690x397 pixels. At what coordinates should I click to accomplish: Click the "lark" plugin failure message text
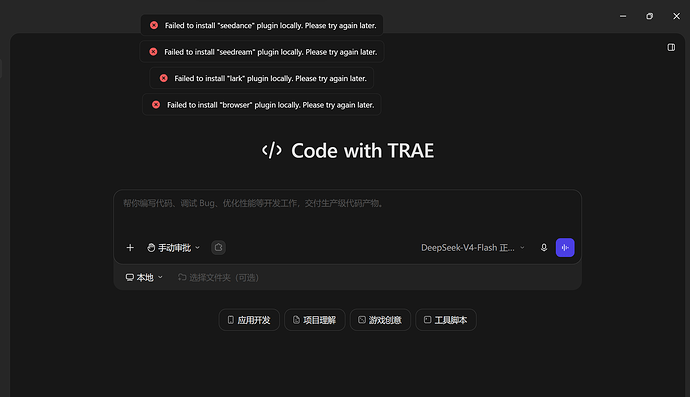coord(270,78)
